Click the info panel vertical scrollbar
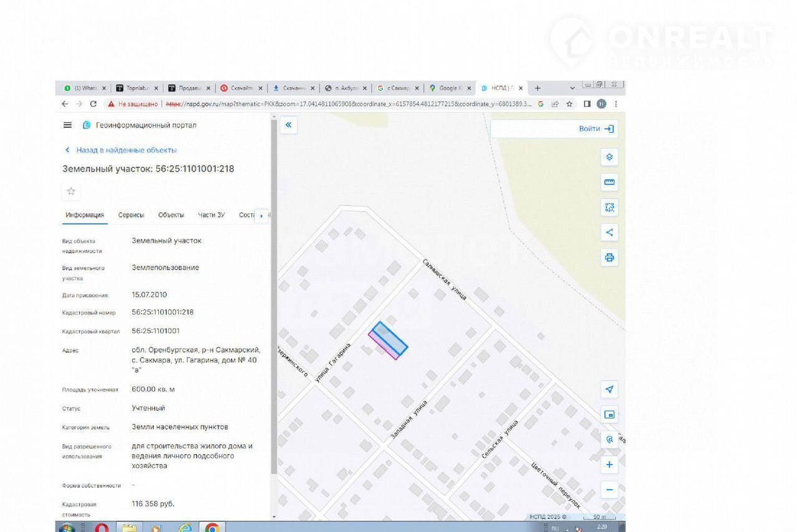The height and width of the screenshot is (532, 797). tap(273, 299)
